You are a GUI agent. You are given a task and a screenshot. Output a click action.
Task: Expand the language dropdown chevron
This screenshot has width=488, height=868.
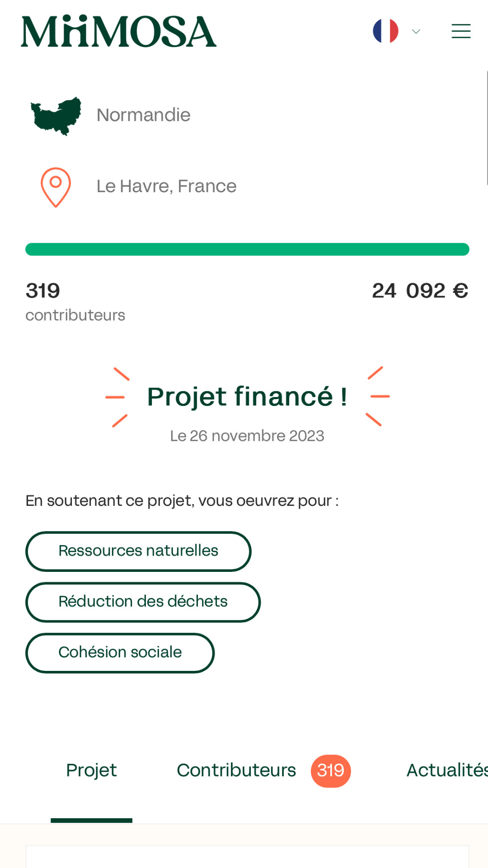416,31
